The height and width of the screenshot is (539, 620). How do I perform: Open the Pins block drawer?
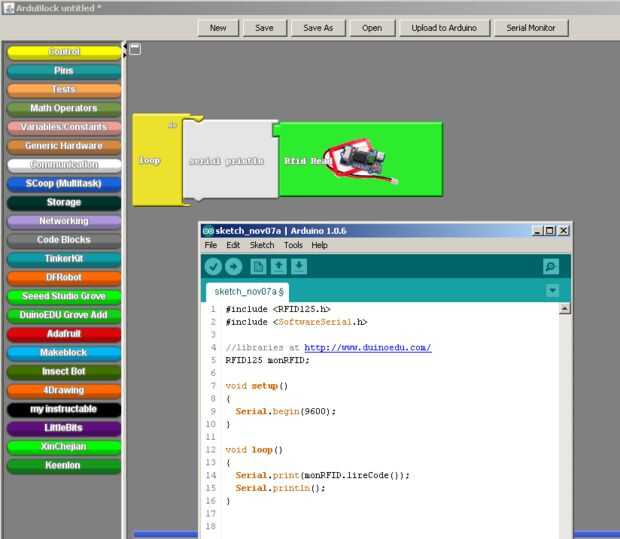coord(64,71)
